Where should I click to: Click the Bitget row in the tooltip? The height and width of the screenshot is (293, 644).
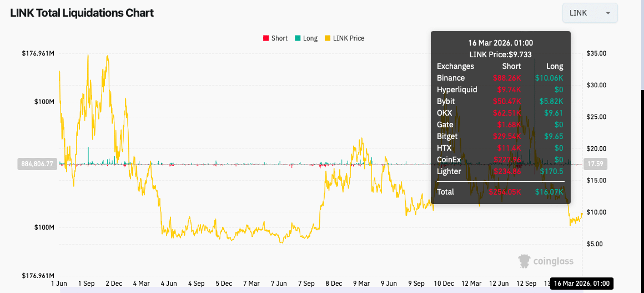(x=500, y=136)
